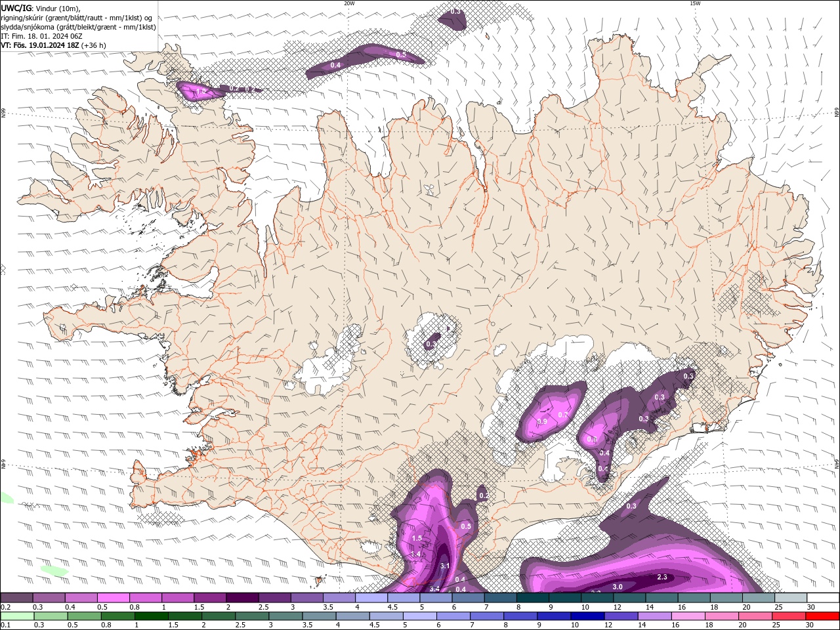The height and width of the screenshot is (630, 840).
Task: Click the bright red legend swatch labeled 30
Action: (822, 616)
